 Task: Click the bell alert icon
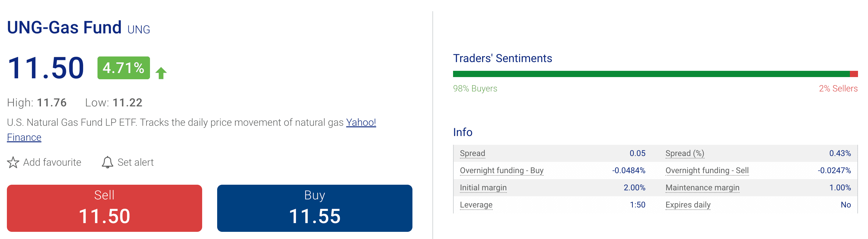click(x=107, y=162)
